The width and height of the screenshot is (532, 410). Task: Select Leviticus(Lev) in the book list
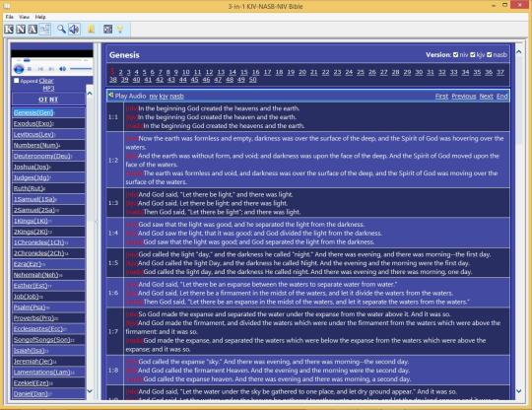33,134
